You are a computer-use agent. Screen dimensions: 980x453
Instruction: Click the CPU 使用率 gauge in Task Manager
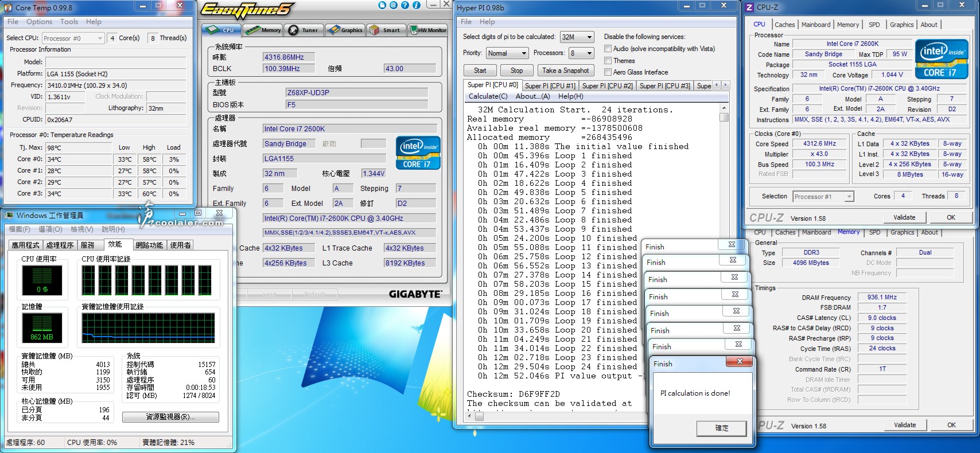pos(42,280)
